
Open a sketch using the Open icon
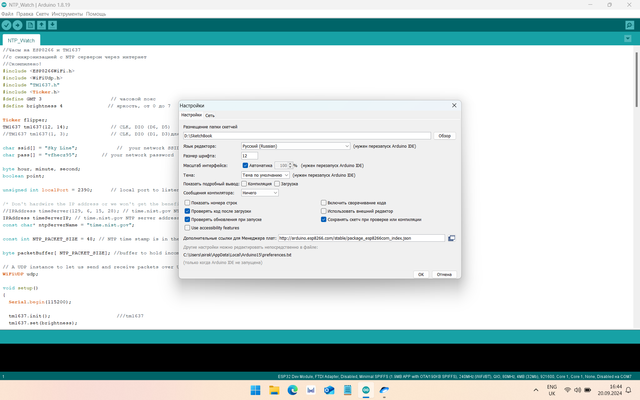point(42,25)
